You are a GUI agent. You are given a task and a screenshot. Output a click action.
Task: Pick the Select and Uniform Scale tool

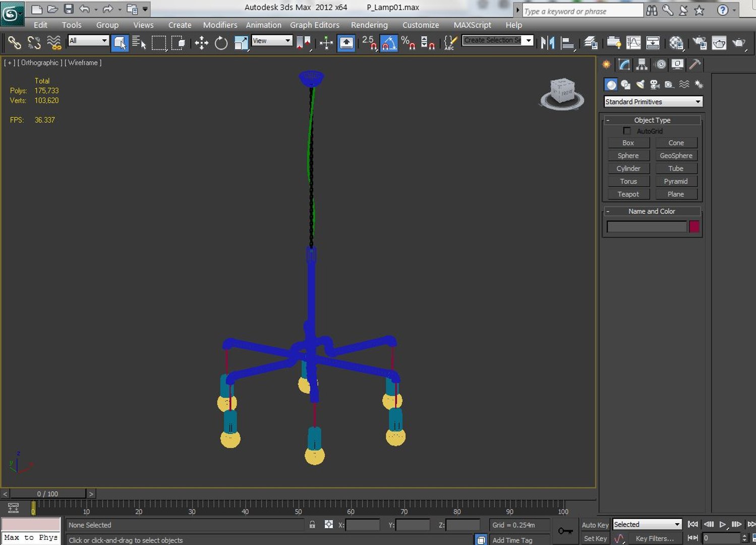[x=241, y=43]
